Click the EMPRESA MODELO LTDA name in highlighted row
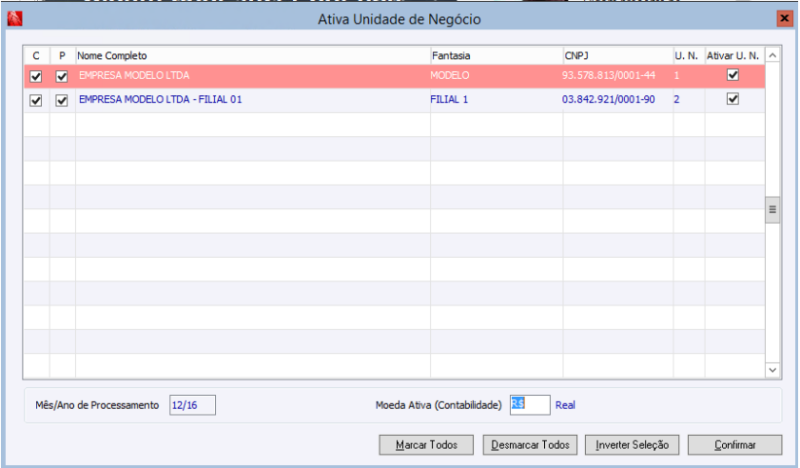Viewport: 800px width, 468px height. tap(134, 76)
